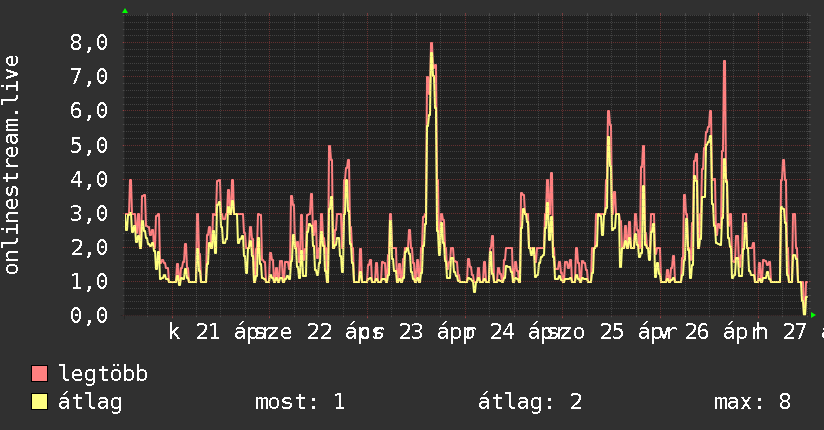This screenshot has height=430, width=824.
Task: Click the 6,0 y-axis label
Action: point(89,111)
